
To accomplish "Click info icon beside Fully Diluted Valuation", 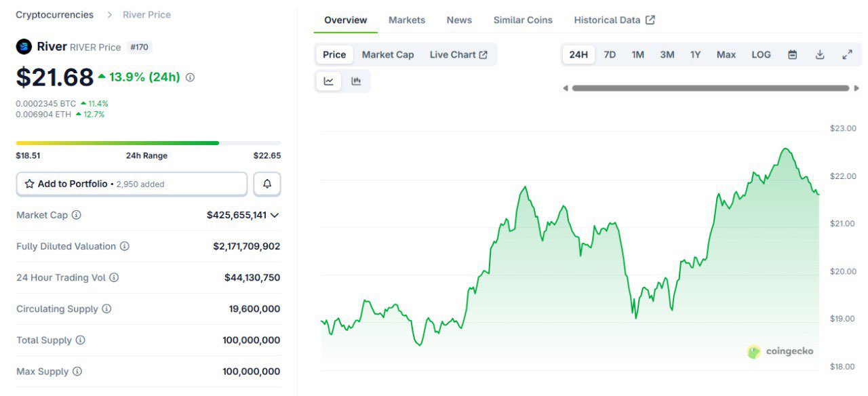I will pyautogui.click(x=125, y=246).
